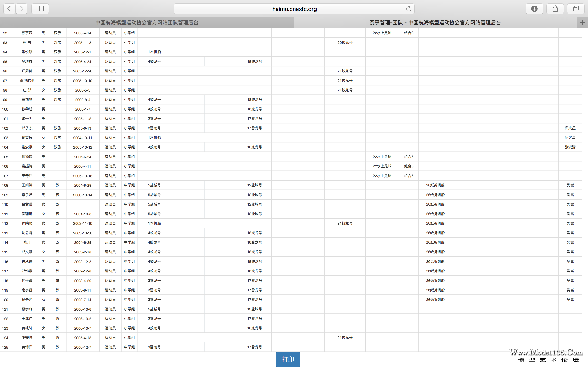The image size is (588, 367).
Task: Toggle the Safari sidebar icon
Action: click(x=40, y=9)
